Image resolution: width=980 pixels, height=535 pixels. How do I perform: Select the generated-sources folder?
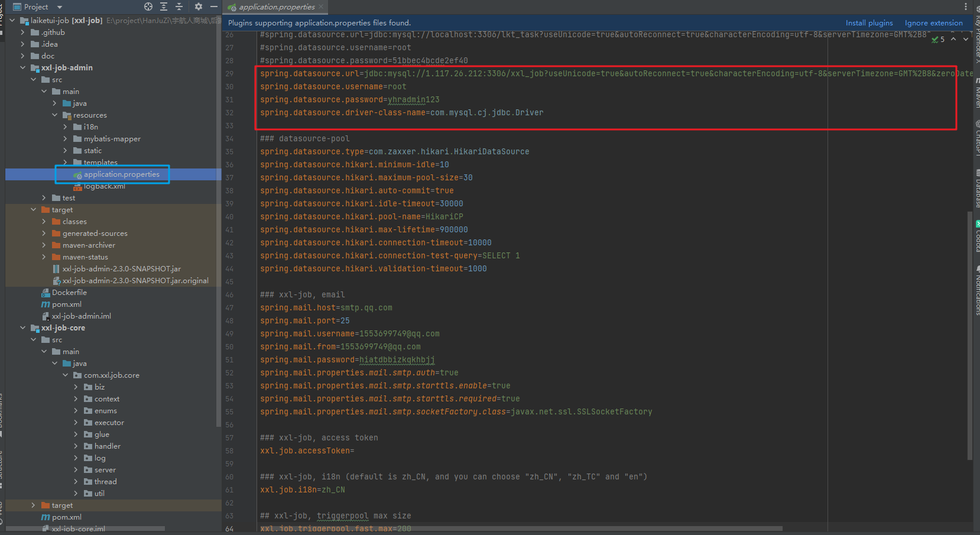(95, 234)
